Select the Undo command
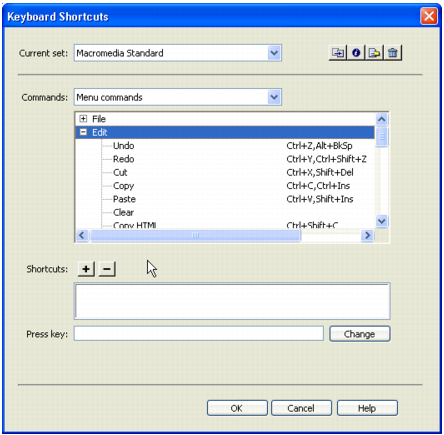The height and width of the screenshot is (435, 444). [124, 146]
